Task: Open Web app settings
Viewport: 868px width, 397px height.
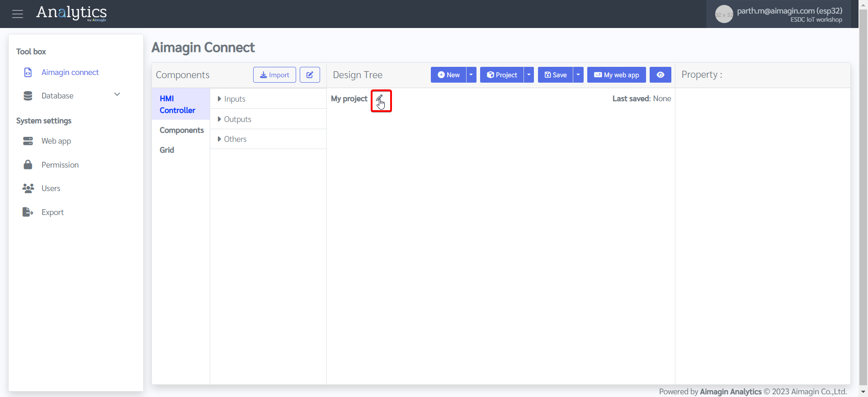Action: pos(56,141)
